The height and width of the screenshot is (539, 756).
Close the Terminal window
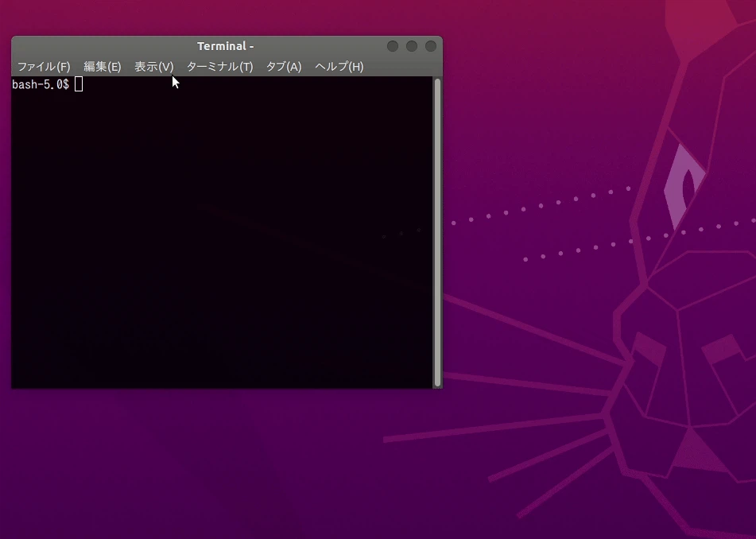coord(430,46)
